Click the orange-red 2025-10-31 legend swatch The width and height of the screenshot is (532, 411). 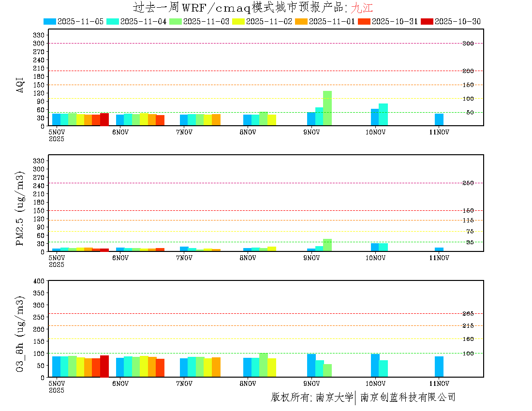pyautogui.click(x=364, y=21)
